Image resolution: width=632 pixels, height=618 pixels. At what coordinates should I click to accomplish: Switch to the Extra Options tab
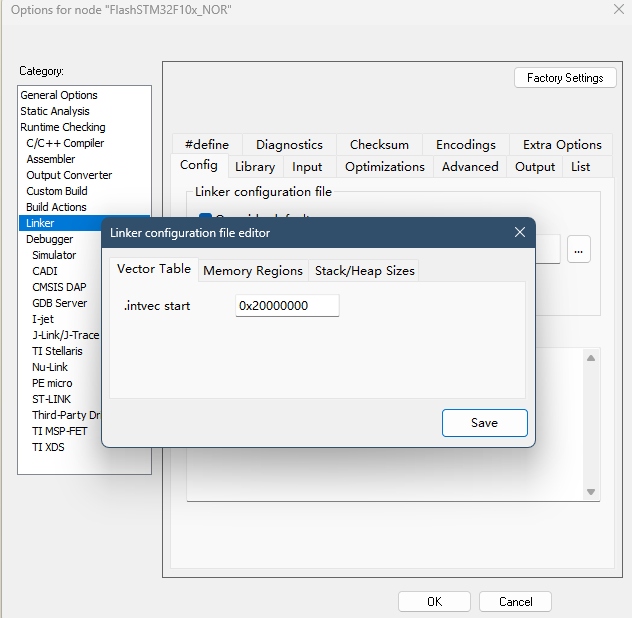562,145
